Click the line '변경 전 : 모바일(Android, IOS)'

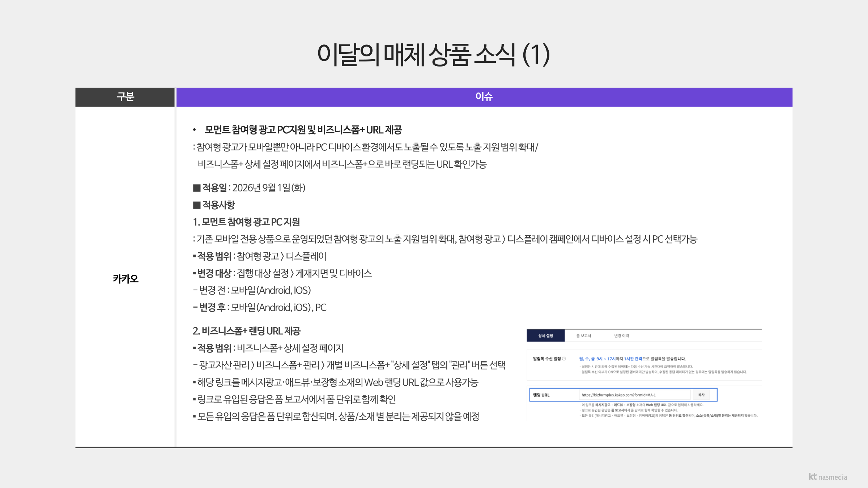tap(252, 290)
